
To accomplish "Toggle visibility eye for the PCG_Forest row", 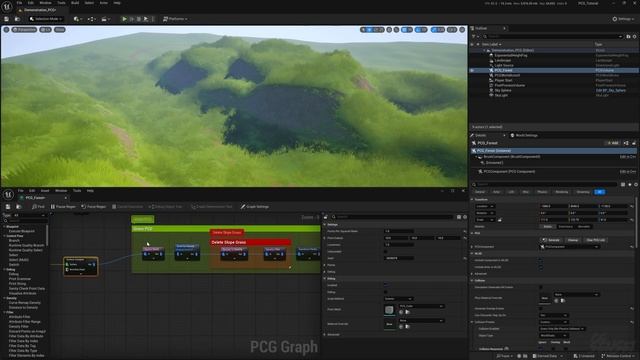I will point(472,70).
